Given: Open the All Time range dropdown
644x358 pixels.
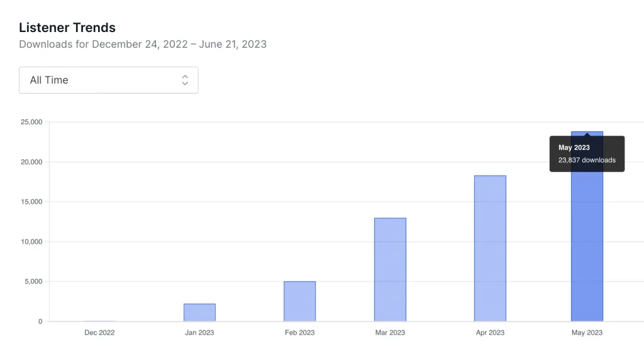Looking at the screenshot, I should tap(108, 80).
